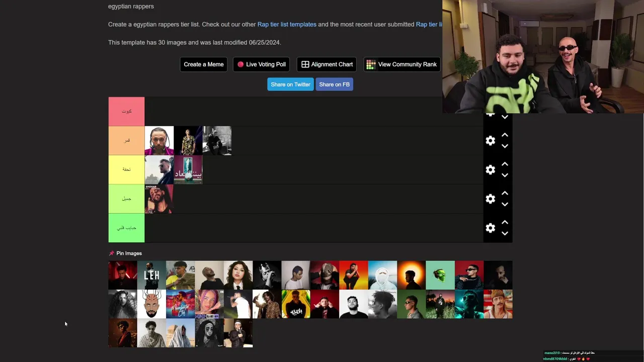The image size is (644, 362).
Task: Open the Alignment Chart view
Action: 327,64
